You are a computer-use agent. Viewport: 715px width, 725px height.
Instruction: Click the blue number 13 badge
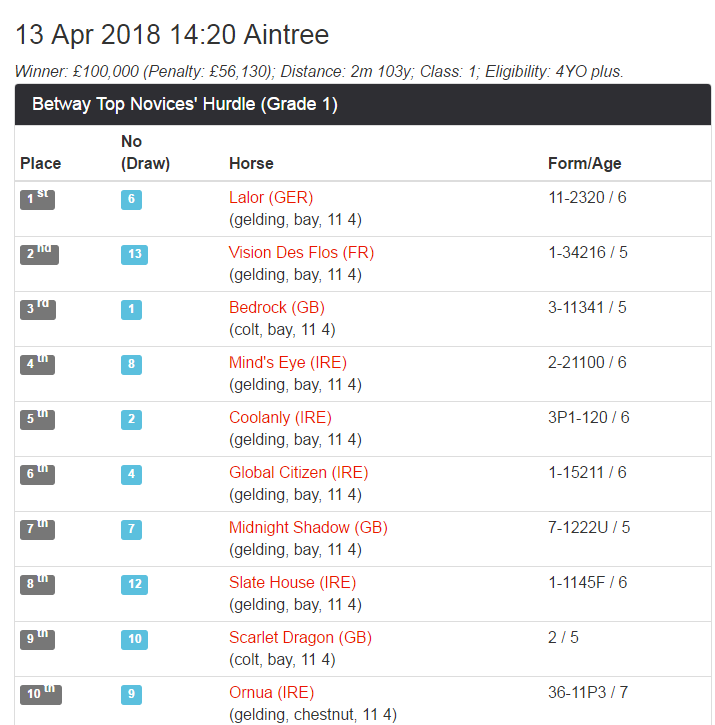[x=135, y=254]
